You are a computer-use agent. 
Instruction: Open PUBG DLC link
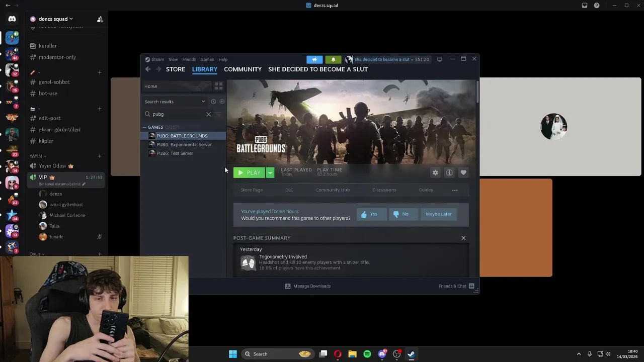pos(289,190)
